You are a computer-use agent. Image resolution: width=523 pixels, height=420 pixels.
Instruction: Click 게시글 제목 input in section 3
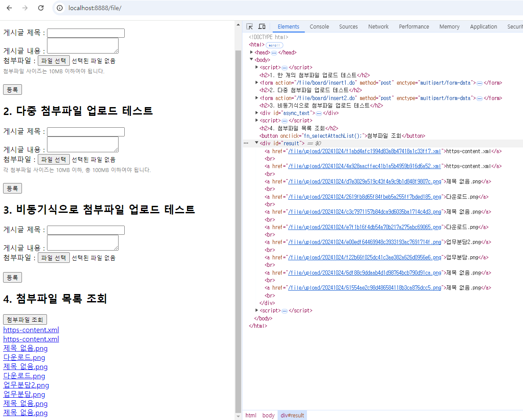[x=86, y=230]
